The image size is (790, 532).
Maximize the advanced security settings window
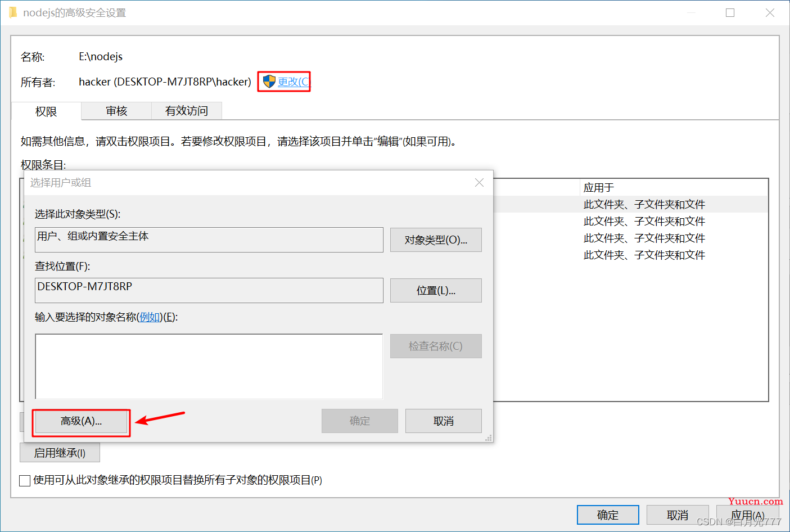tap(730, 12)
